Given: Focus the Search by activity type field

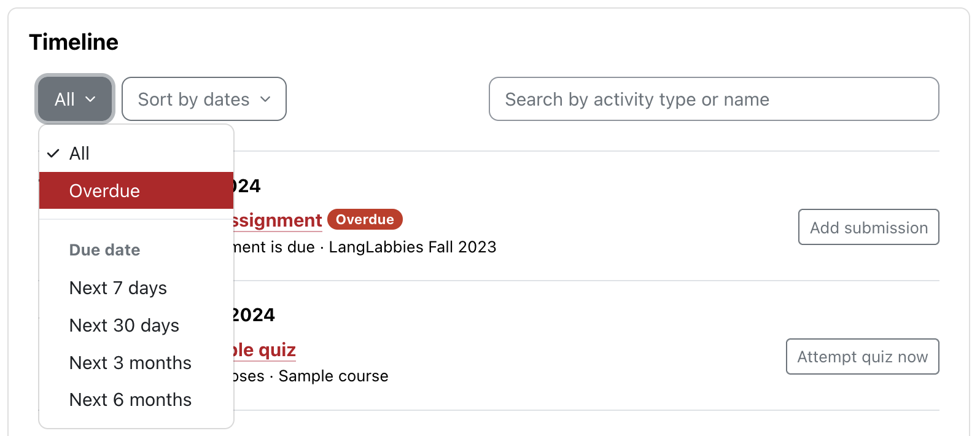Looking at the screenshot, I should tap(714, 99).
